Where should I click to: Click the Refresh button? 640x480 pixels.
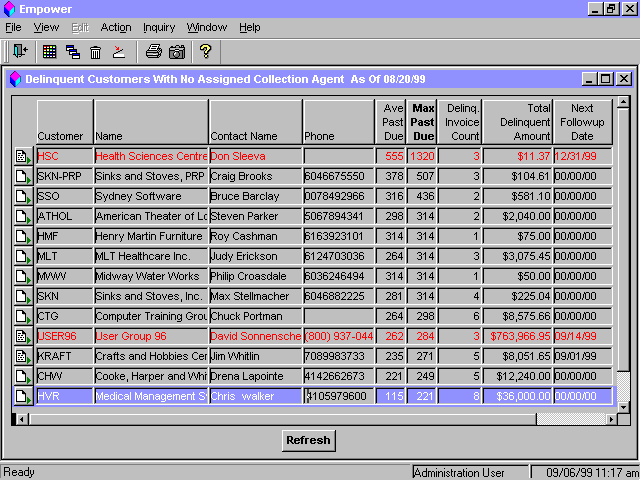(x=309, y=440)
